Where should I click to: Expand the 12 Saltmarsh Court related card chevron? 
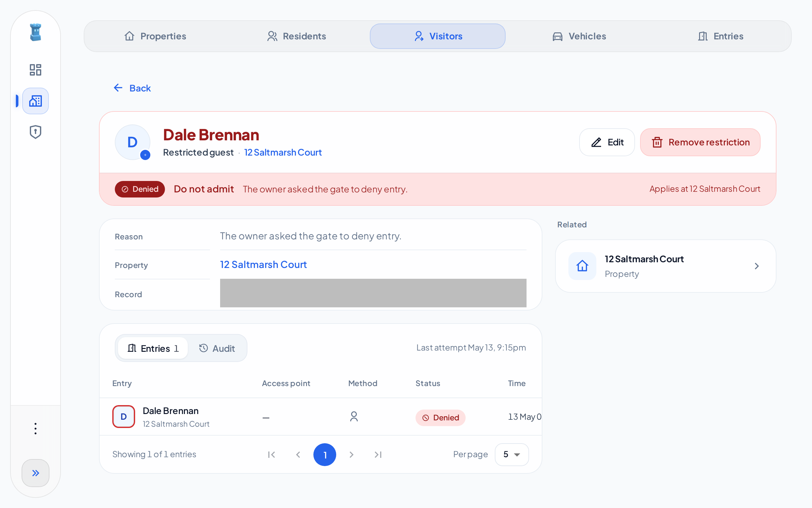756,266
